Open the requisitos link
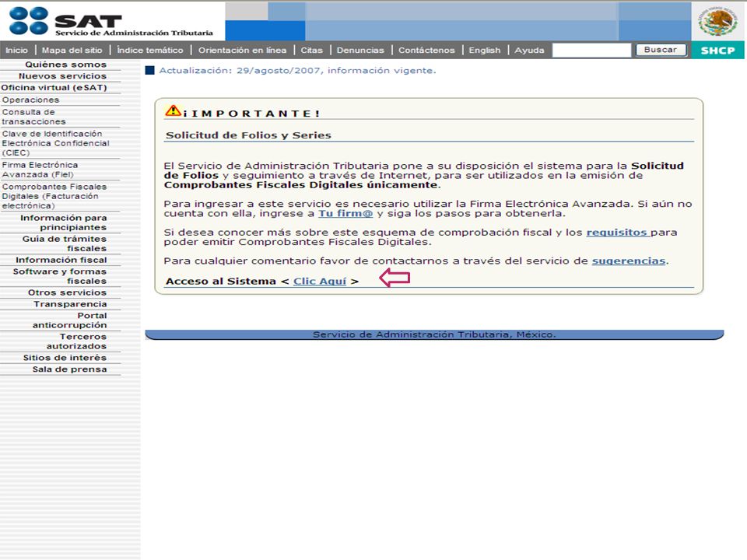The image size is (747, 560). tap(616, 233)
